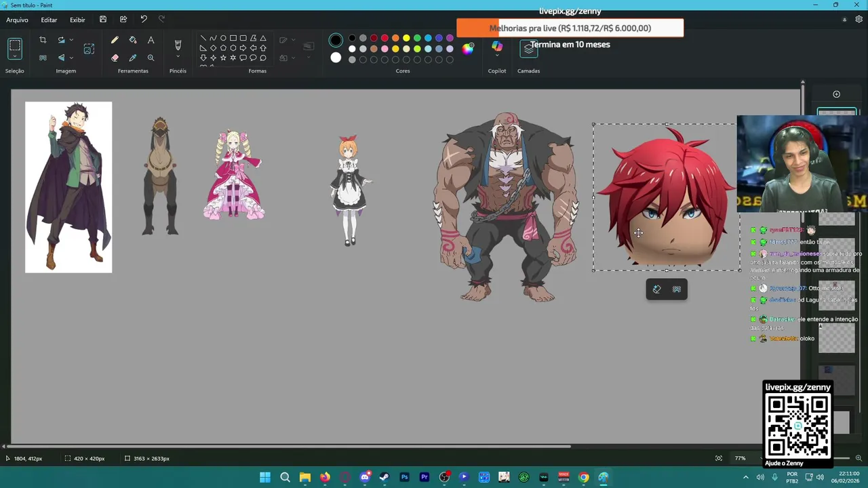Select the Color picker eyedropper tool
The image size is (868, 488).
(133, 58)
